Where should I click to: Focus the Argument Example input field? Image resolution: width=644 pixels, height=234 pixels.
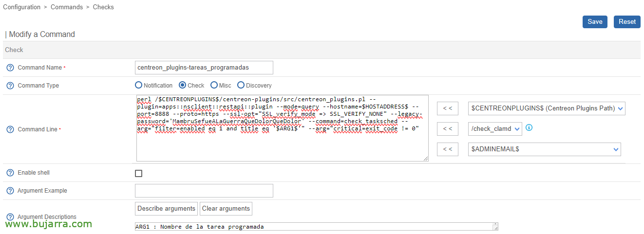(204, 191)
